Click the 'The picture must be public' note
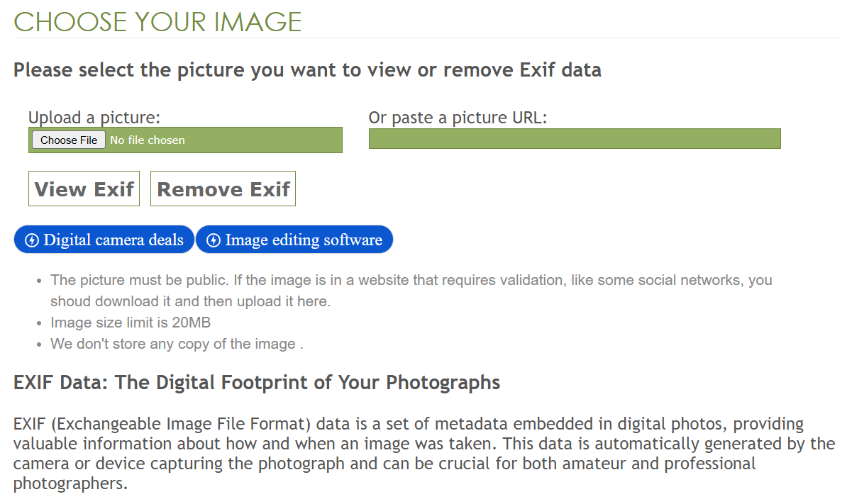 [x=411, y=280]
